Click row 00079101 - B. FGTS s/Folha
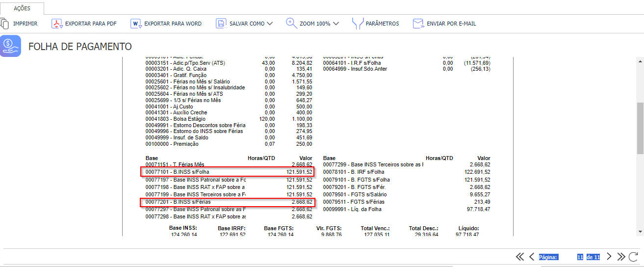The width and height of the screenshot is (644, 267). (x=407, y=180)
